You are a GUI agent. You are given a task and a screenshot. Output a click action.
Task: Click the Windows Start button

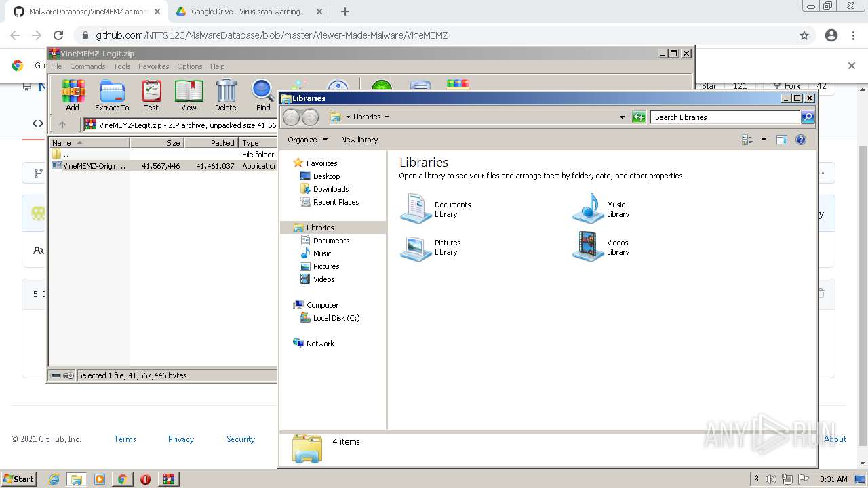[19, 479]
